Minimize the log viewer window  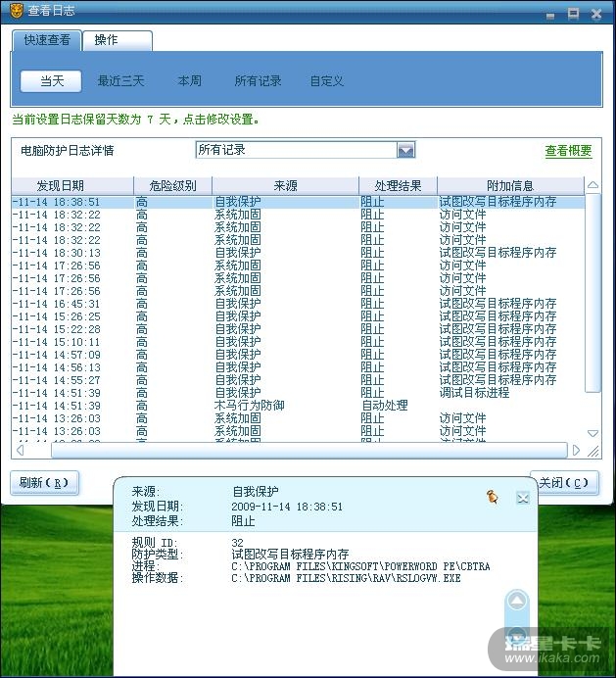click(x=550, y=16)
